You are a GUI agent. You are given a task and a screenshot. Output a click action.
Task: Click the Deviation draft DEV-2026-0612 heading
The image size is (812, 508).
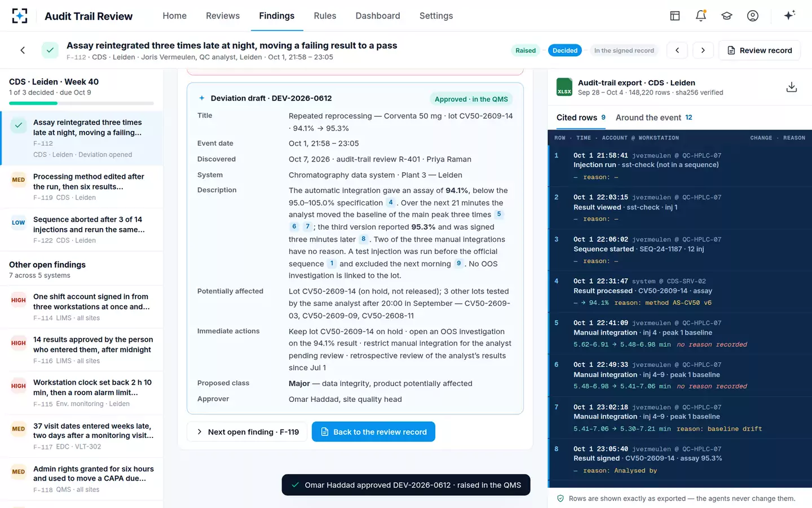click(x=271, y=98)
